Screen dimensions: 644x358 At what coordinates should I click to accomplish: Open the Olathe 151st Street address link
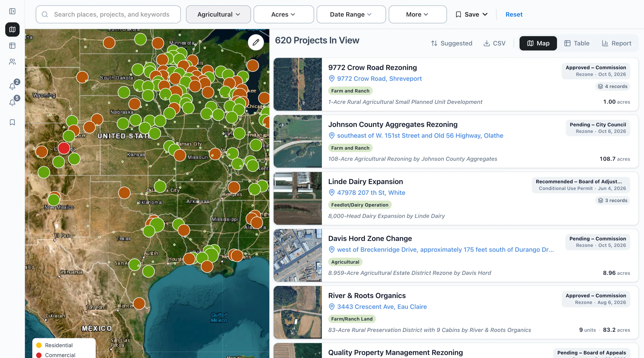[x=420, y=136]
